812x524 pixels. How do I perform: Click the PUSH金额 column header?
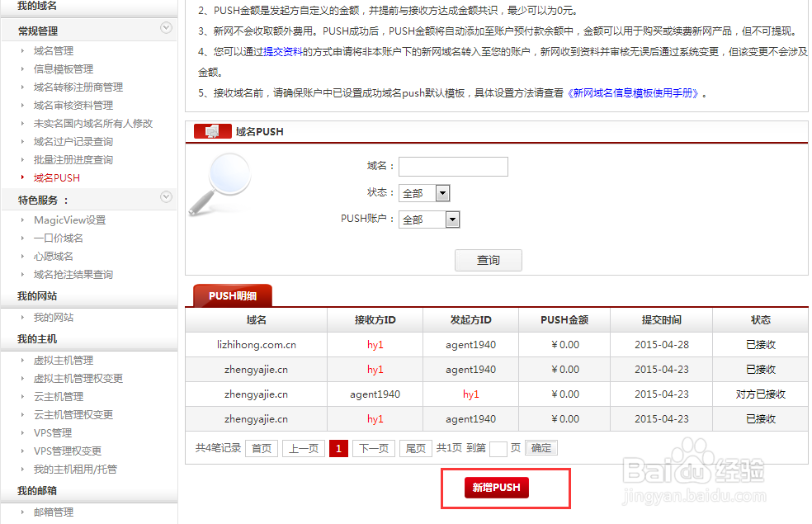[564, 320]
